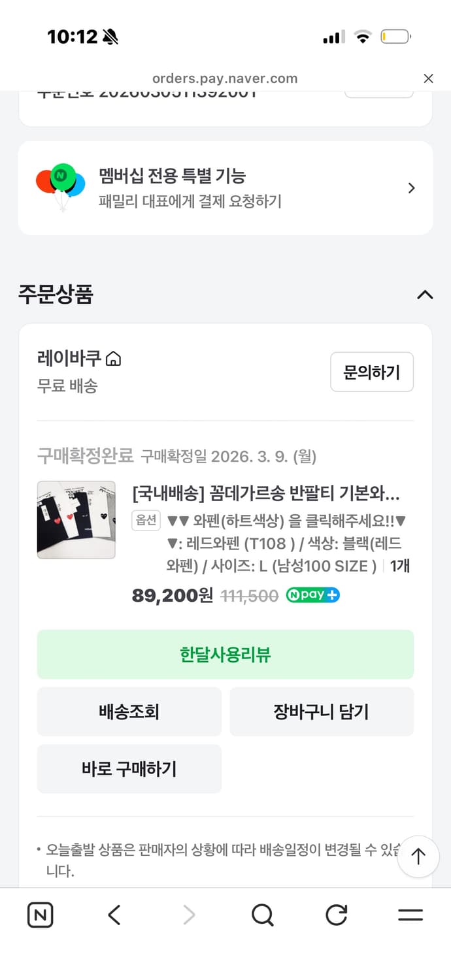This screenshot has height=980, width=451.
Task: Tap the battery level indicator
Action: [395, 37]
